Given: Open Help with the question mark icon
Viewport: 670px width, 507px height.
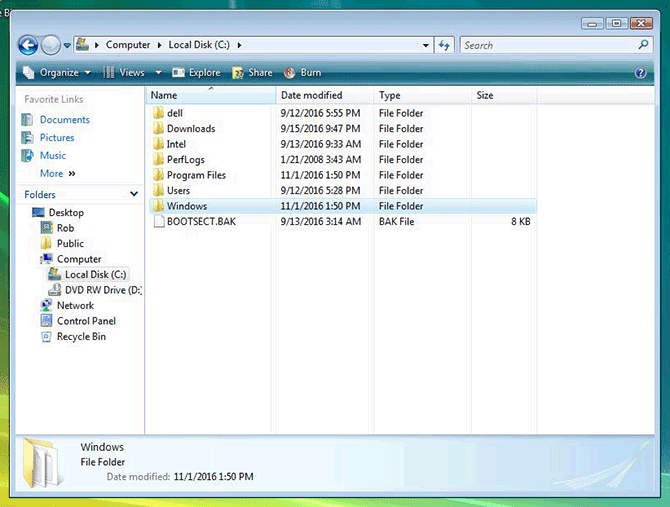Looking at the screenshot, I should click(641, 73).
